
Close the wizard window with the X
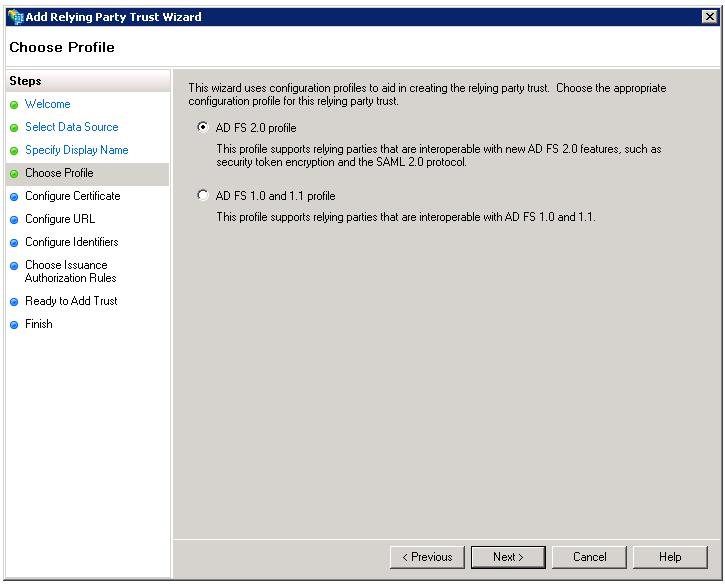tap(709, 17)
